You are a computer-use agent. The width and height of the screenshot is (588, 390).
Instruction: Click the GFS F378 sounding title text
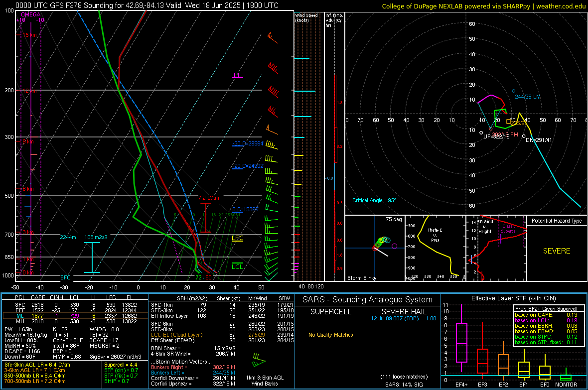point(147,5)
